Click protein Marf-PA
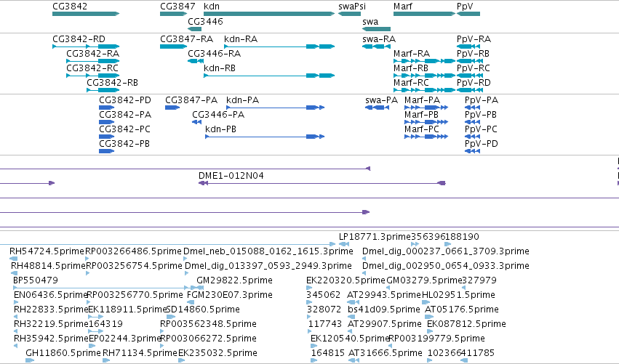The image size is (619, 364). (426, 108)
